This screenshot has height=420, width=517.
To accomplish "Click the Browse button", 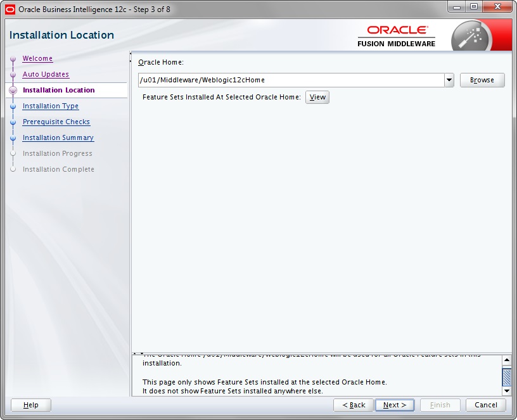I will 482,80.
